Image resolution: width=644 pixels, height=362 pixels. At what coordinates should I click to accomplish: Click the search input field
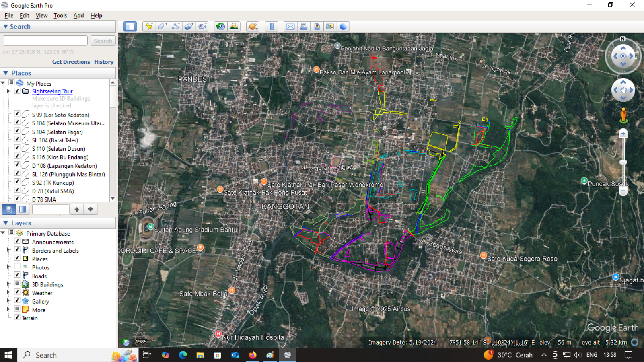[45, 41]
